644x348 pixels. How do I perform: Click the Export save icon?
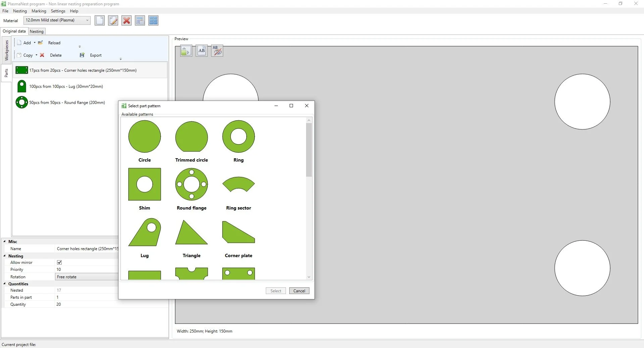pos(82,55)
